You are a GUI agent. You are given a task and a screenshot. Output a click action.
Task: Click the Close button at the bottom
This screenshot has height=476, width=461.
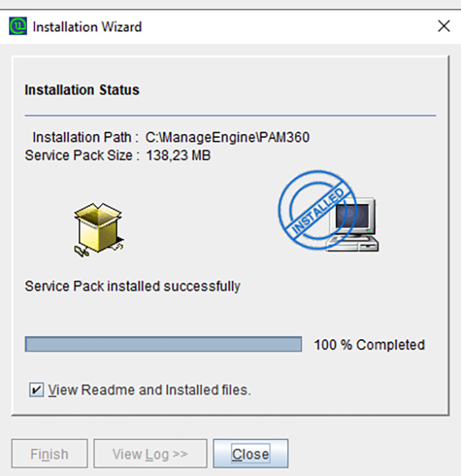click(x=250, y=454)
